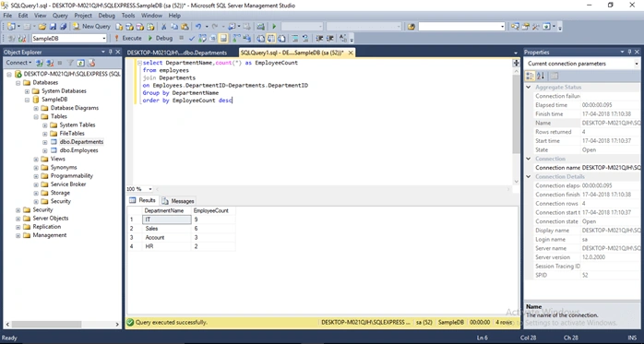Click the Undo arrow icon
This screenshot has width=644, height=344.
pos(198,26)
